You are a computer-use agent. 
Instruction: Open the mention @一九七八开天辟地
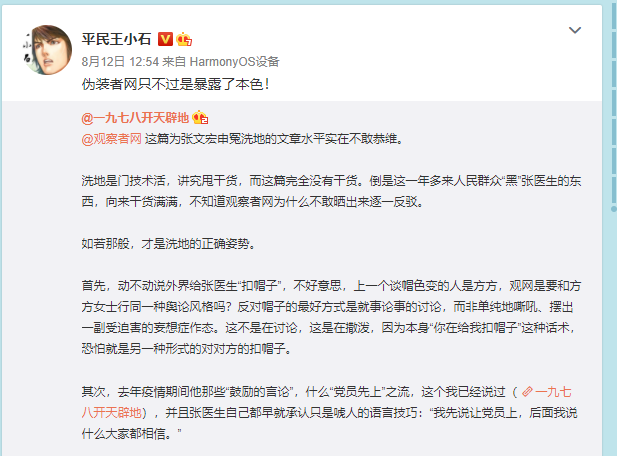click(135, 118)
